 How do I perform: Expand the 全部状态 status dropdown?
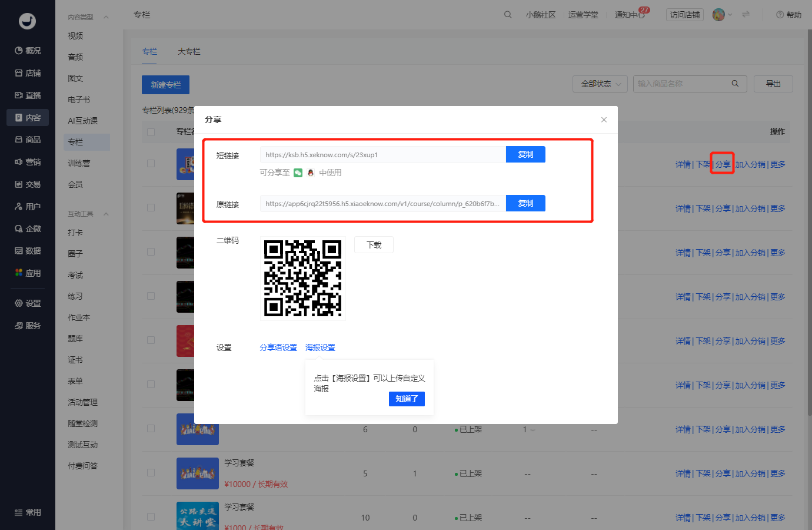click(600, 84)
